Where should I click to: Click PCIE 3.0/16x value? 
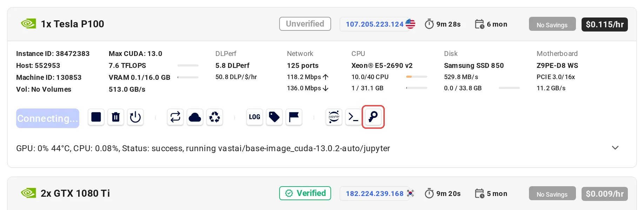[556, 77]
